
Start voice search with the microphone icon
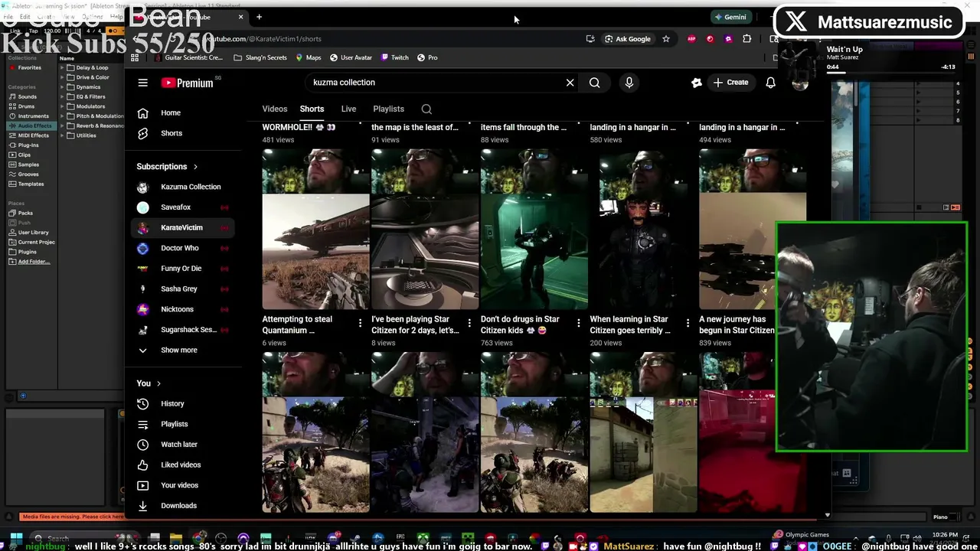point(629,83)
